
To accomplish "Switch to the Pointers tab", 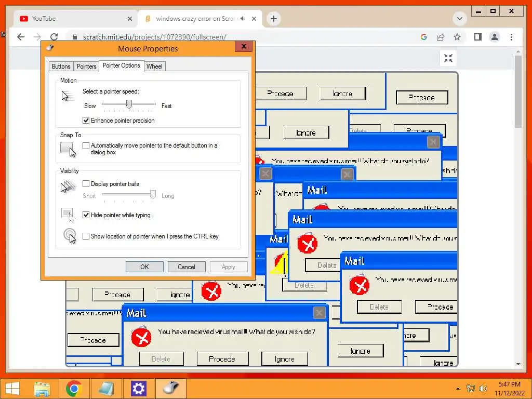I will click(x=86, y=66).
